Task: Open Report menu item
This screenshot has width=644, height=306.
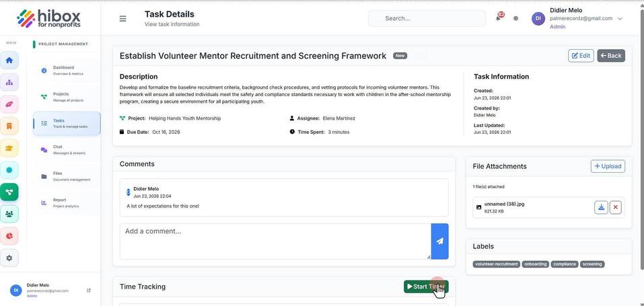Action: pos(67,202)
